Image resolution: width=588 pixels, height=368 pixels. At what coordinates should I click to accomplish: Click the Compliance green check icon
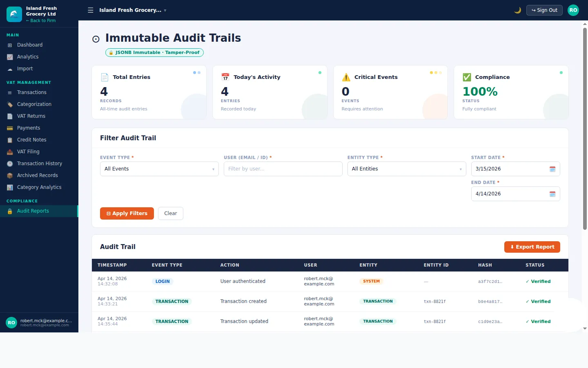(467, 77)
